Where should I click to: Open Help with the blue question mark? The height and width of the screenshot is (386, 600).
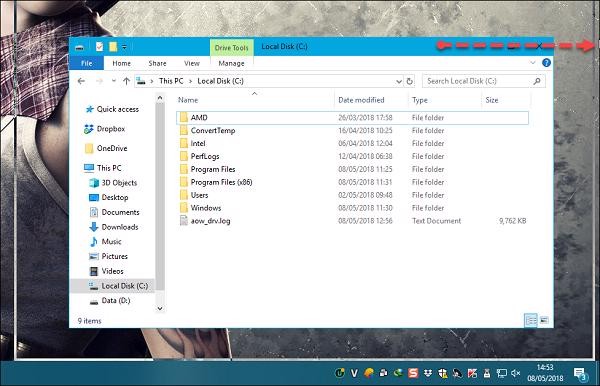546,62
